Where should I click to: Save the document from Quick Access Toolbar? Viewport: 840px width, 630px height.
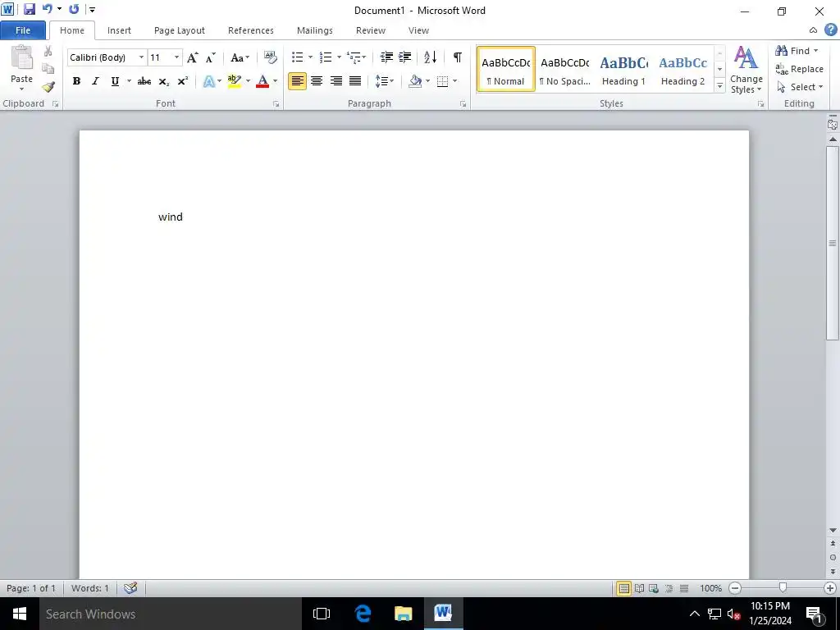click(x=30, y=9)
